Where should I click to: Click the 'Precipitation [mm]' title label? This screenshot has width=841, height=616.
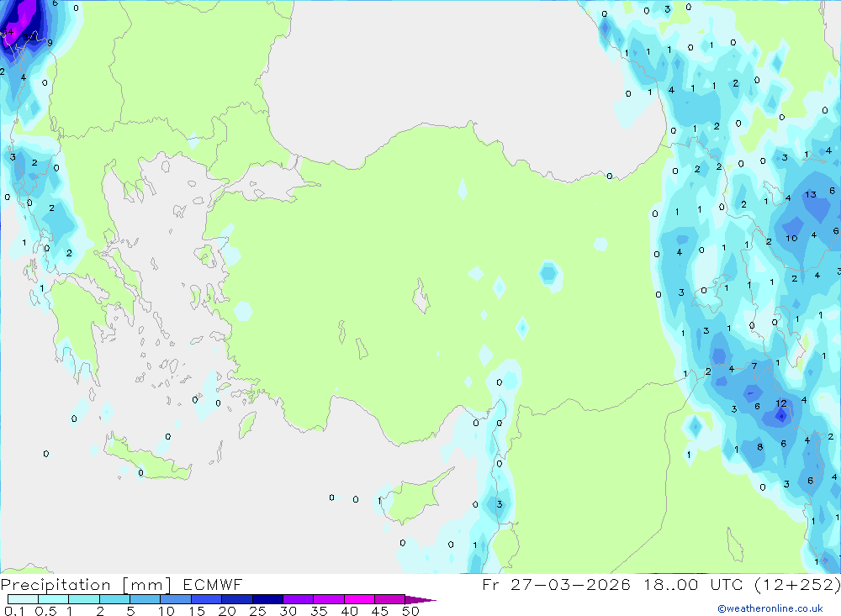coord(86,584)
